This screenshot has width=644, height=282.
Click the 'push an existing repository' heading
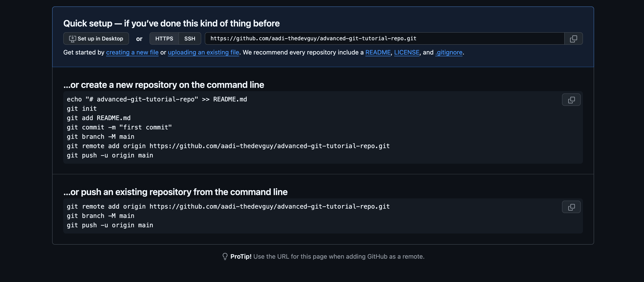(175, 192)
